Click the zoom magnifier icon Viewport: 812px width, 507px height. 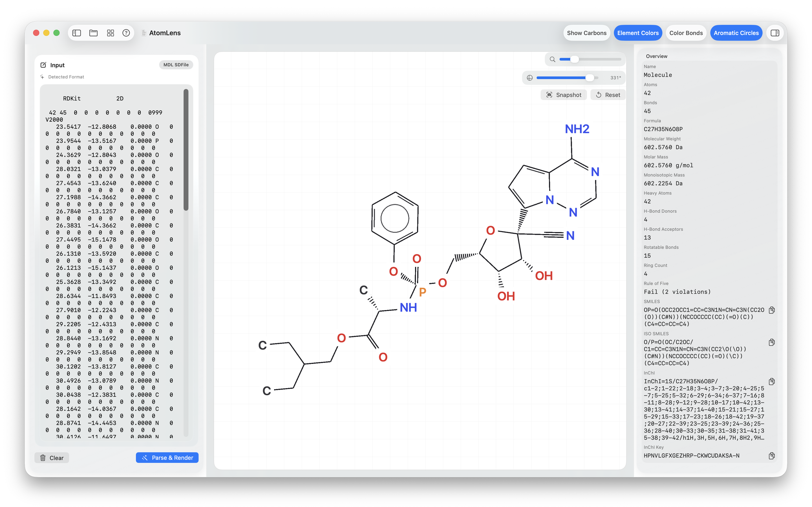552,59
